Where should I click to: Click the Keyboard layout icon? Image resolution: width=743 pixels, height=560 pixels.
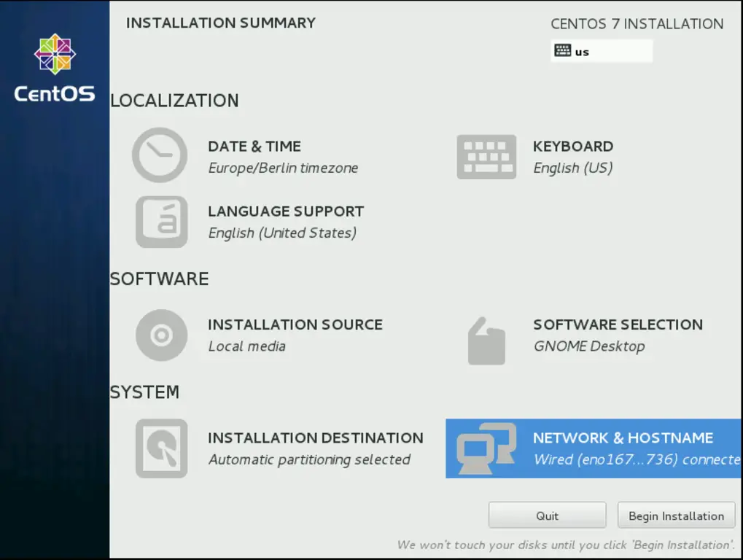(486, 157)
